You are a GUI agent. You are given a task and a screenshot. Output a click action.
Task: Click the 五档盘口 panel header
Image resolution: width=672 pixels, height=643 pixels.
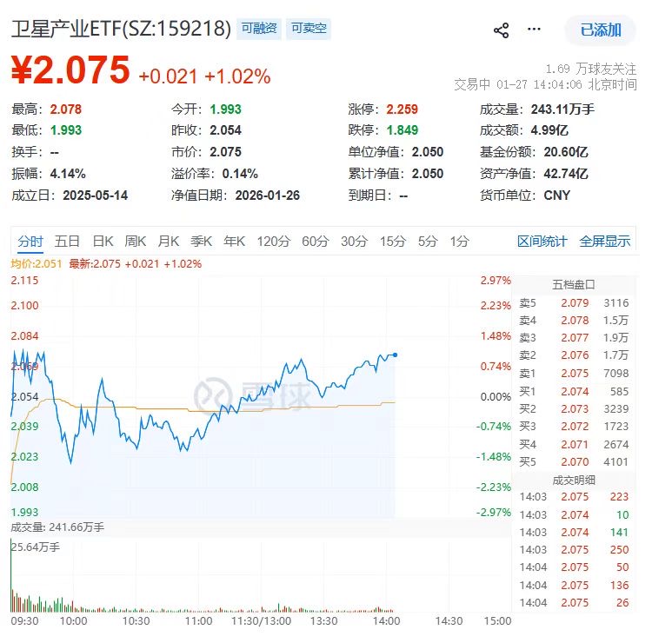point(574,284)
